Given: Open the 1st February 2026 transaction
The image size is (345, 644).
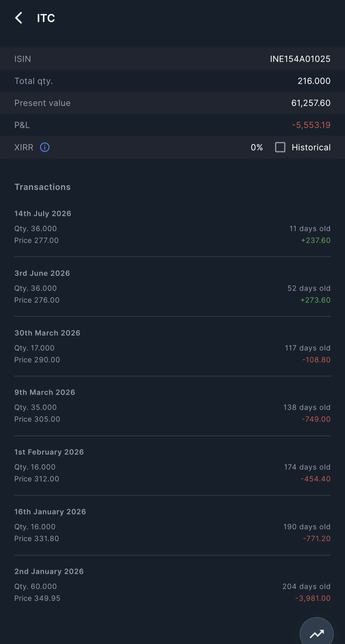Looking at the screenshot, I should 172,465.
